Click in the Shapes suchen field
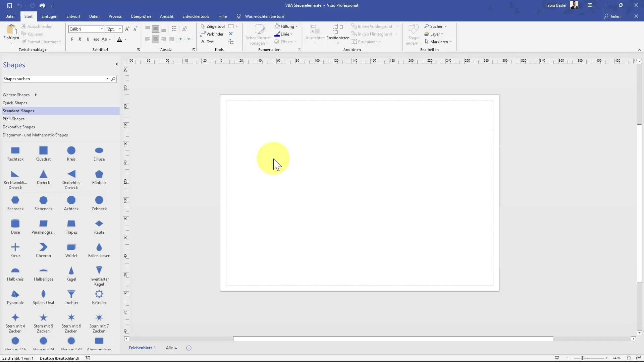The height and width of the screenshot is (362, 644). click(x=55, y=79)
